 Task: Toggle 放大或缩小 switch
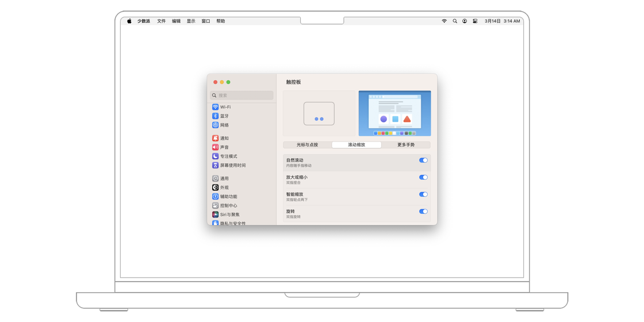(423, 178)
